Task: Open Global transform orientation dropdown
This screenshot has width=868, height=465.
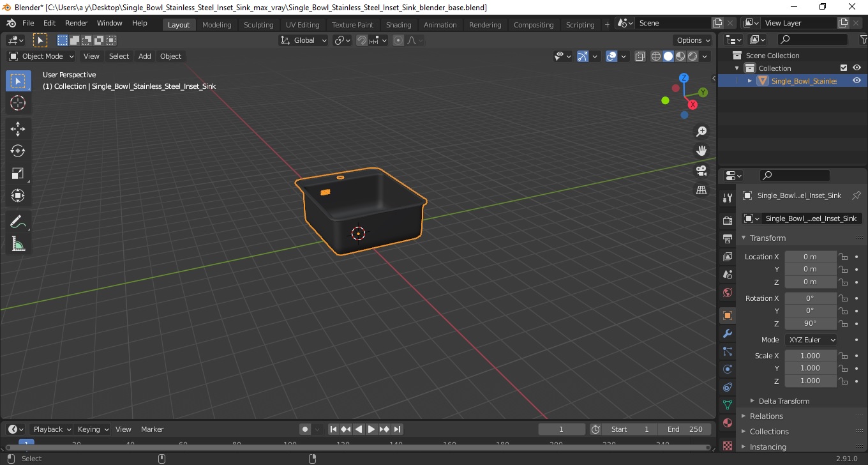Action: coord(304,40)
